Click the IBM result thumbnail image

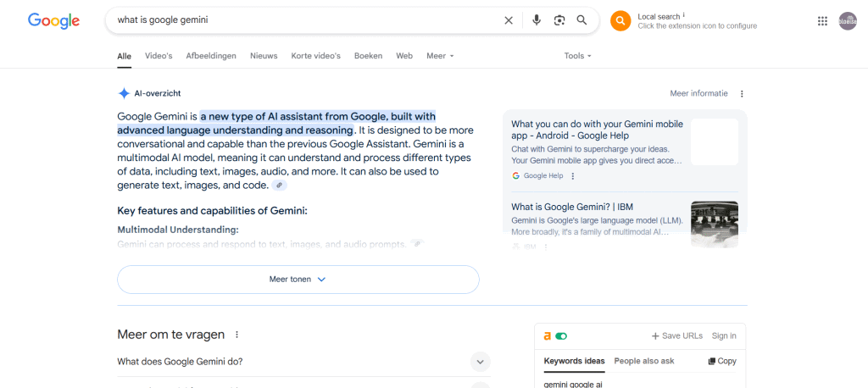714,224
